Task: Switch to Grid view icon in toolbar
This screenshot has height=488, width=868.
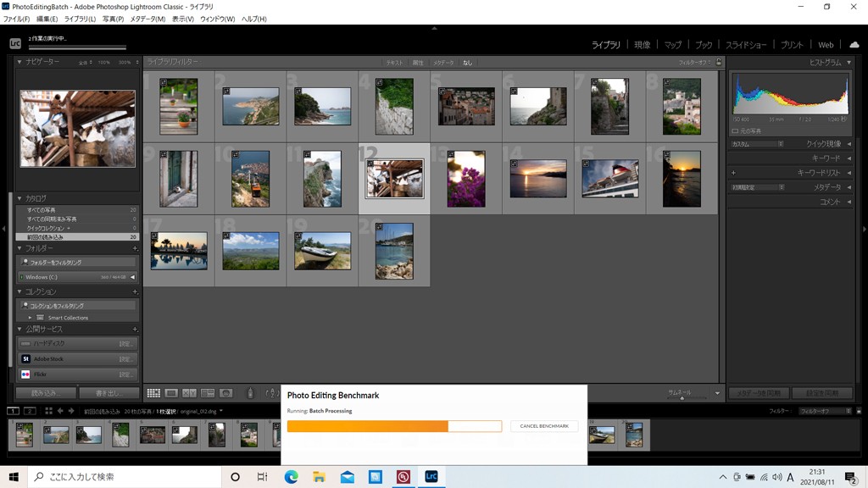Action: click(x=153, y=393)
